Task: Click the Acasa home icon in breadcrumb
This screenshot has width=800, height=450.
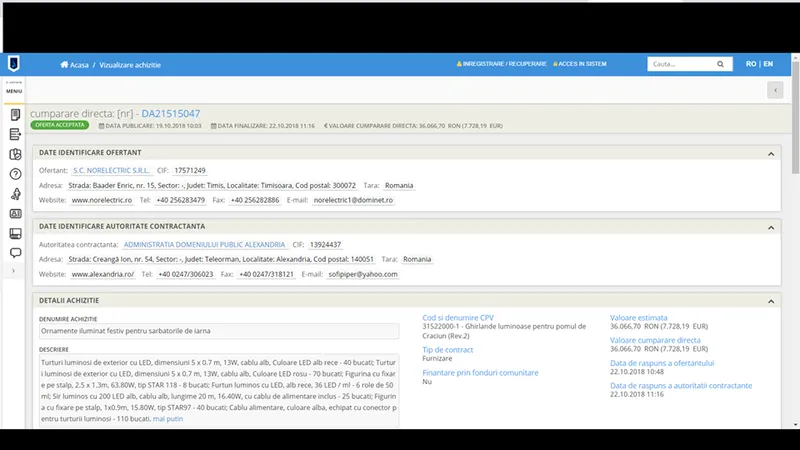Action: 64,64
